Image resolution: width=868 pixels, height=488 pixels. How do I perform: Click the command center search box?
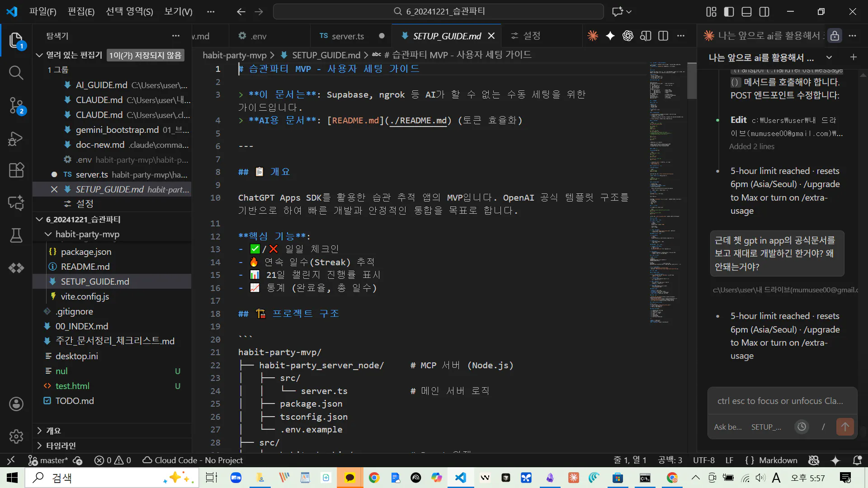click(x=438, y=12)
